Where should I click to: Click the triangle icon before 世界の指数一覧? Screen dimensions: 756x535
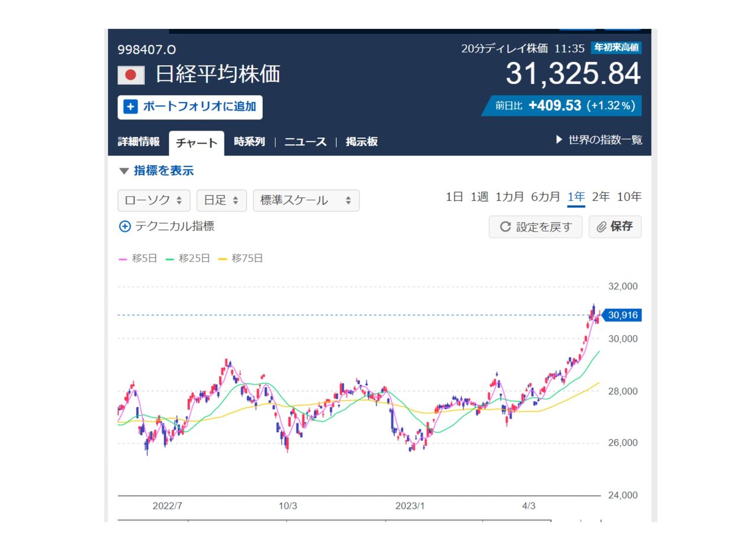click(559, 140)
